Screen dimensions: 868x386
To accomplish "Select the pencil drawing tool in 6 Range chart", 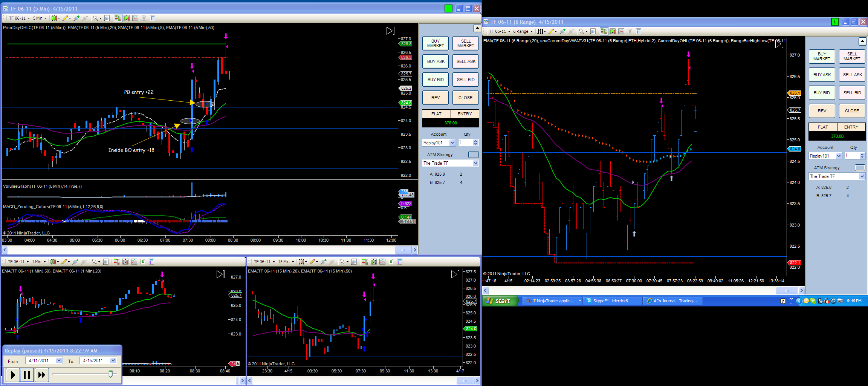I will pyautogui.click(x=552, y=31).
